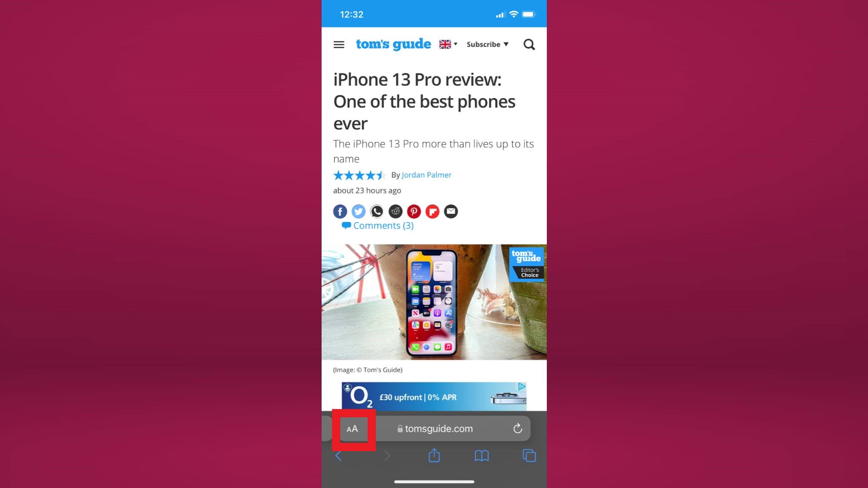This screenshot has width=868, height=488.
Task: Open Reader View with aA button
Action: tap(352, 429)
